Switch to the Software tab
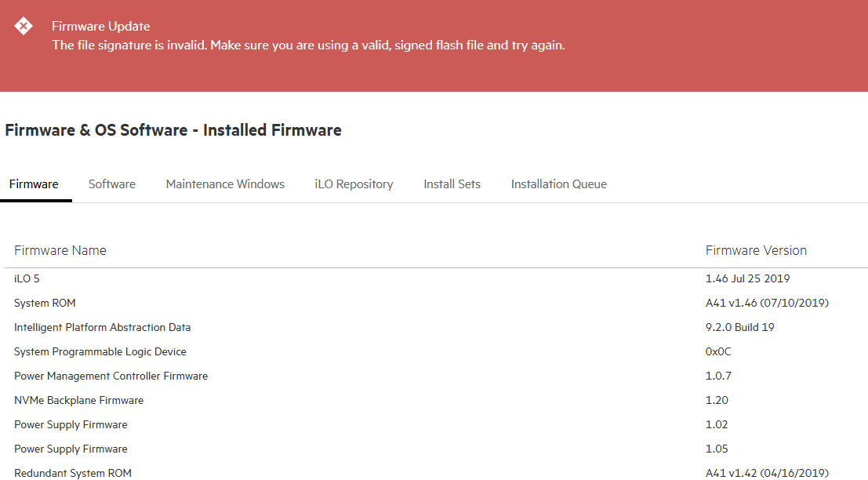 click(x=112, y=184)
